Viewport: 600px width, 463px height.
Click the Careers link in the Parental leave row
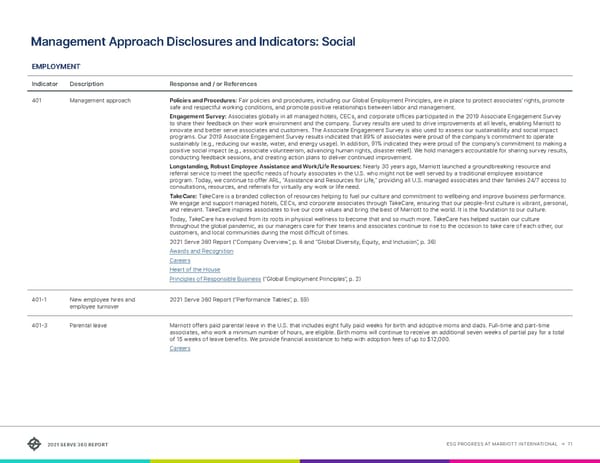coord(181,348)
